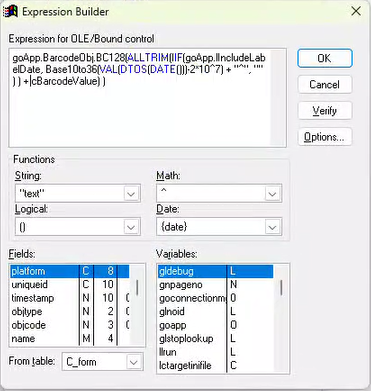
Task: Select the gnpageno variable
Action: coord(215,285)
